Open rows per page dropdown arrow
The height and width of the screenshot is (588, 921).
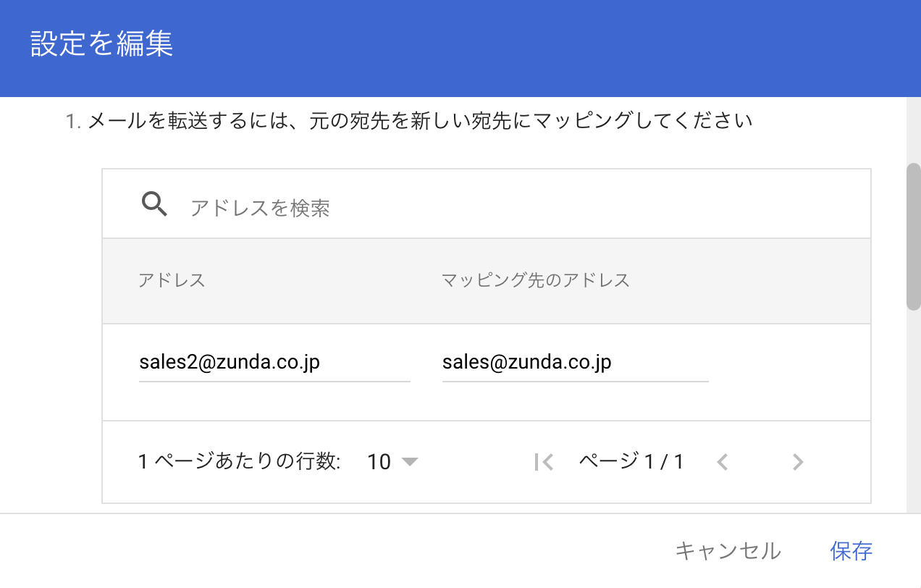pyautogui.click(x=410, y=462)
